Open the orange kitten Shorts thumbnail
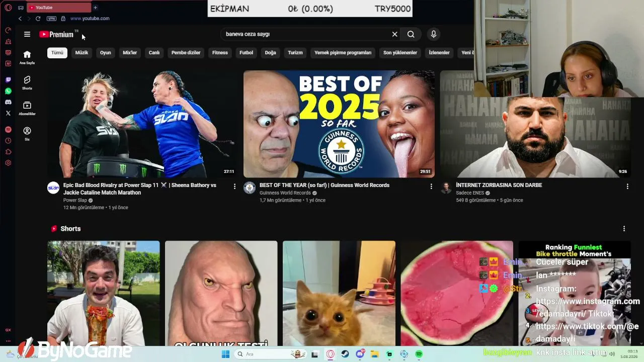Viewport: 644px width, 362px height. tap(339, 294)
